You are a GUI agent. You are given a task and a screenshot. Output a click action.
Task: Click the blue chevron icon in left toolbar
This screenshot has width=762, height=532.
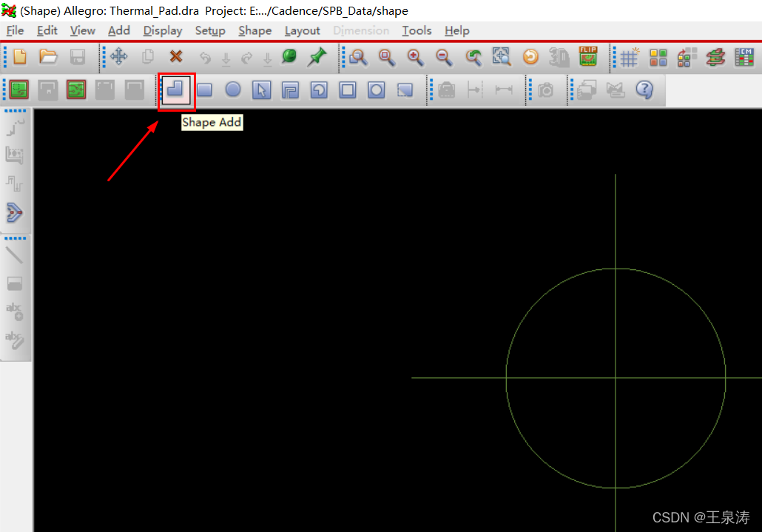[x=15, y=212]
